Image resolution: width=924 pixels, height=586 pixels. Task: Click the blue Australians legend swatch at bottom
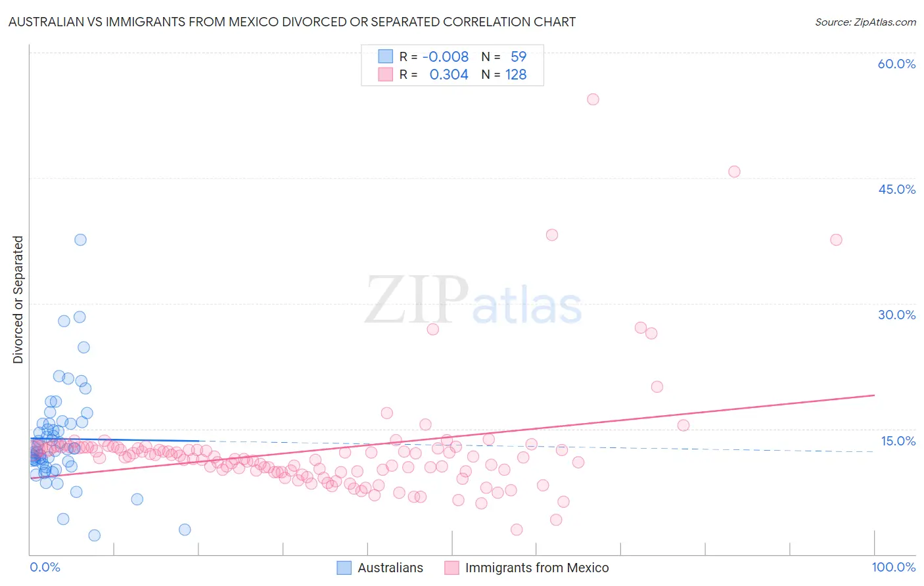[344, 568]
